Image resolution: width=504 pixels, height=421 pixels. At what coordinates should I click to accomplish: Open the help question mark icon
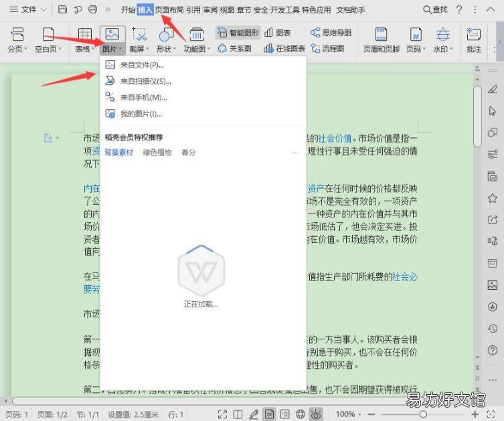point(459,9)
